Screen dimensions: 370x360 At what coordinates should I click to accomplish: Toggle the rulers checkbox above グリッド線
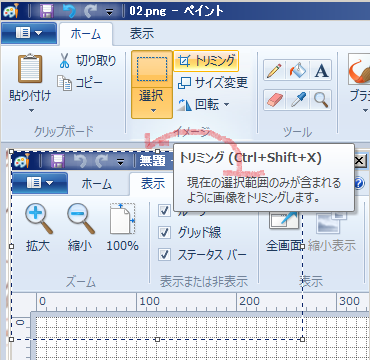coord(164,211)
